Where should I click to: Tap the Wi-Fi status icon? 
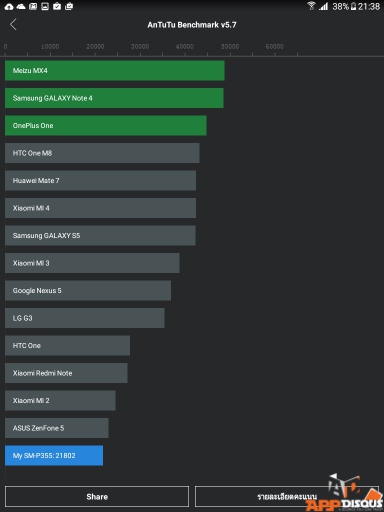tap(311, 6)
